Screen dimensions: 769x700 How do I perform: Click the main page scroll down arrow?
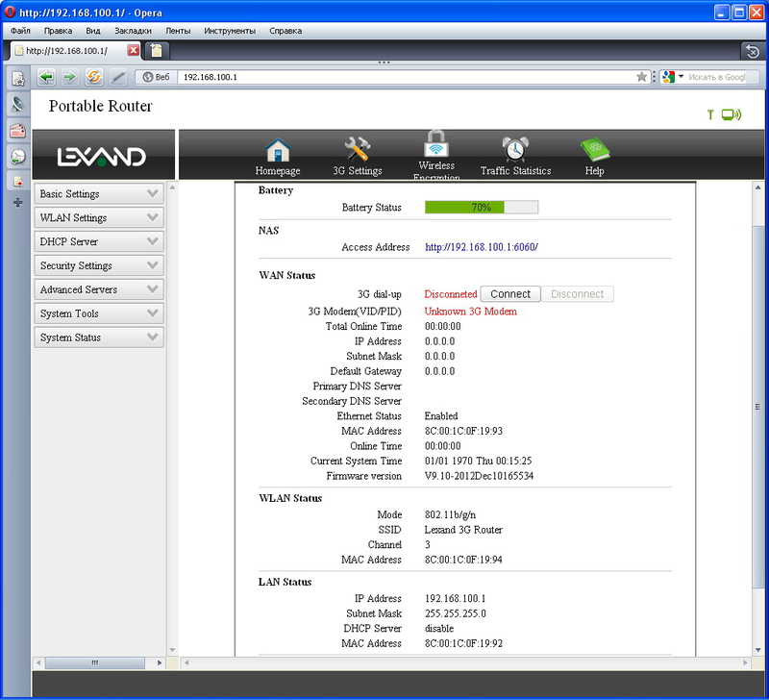pyautogui.click(x=757, y=650)
